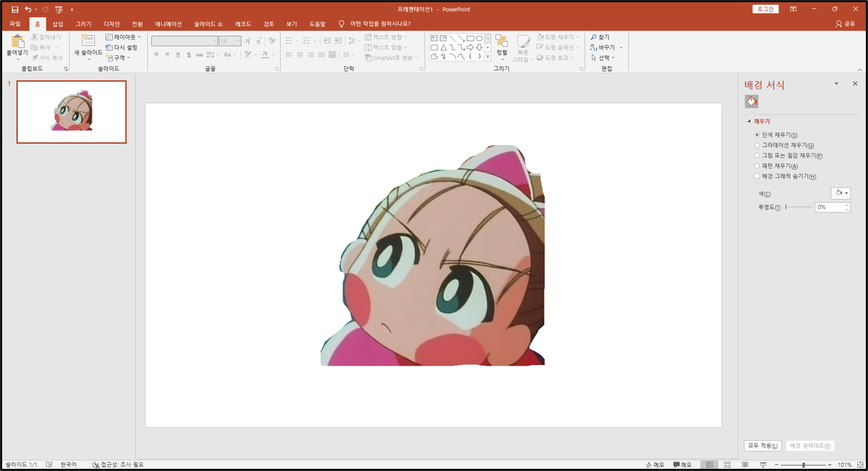Save the presentation via the floppy disk icon
Viewport: 868px width, 471px height.
pyautogui.click(x=15, y=9)
